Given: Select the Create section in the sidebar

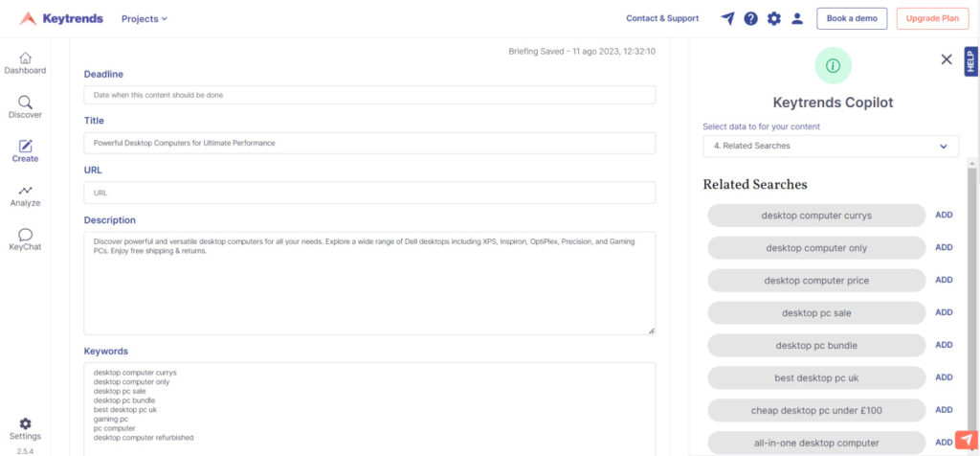Looking at the screenshot, I should 25,151.
